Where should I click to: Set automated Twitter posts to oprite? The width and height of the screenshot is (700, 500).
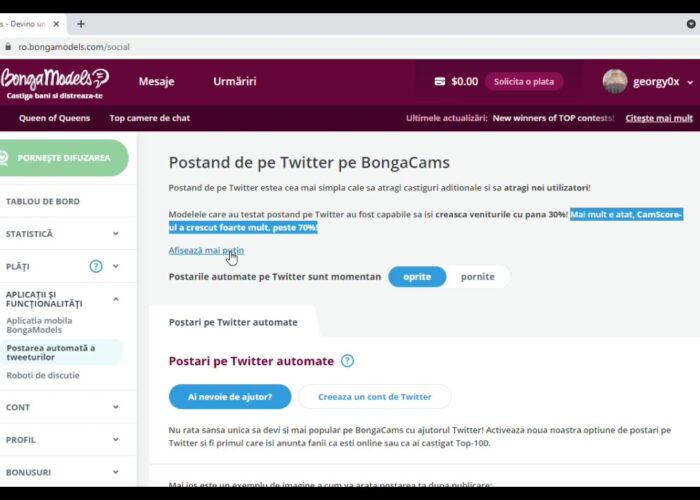tap(417, 276)
